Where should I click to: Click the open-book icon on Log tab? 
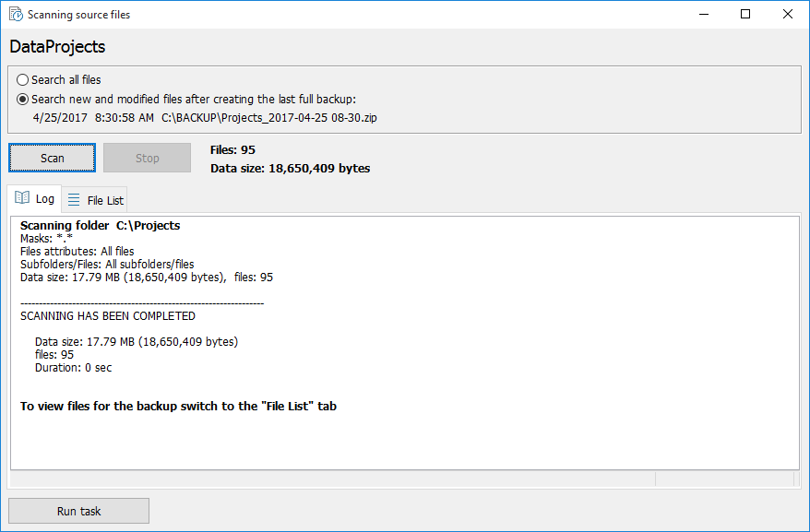coord(22,198)
